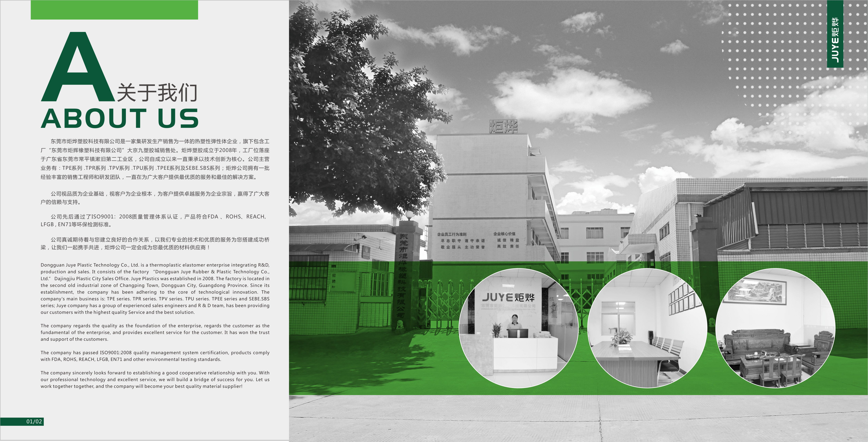Click the 01/02 page number tag
Image resolution: width=868 pixels, height=442 pixels.
34,421
